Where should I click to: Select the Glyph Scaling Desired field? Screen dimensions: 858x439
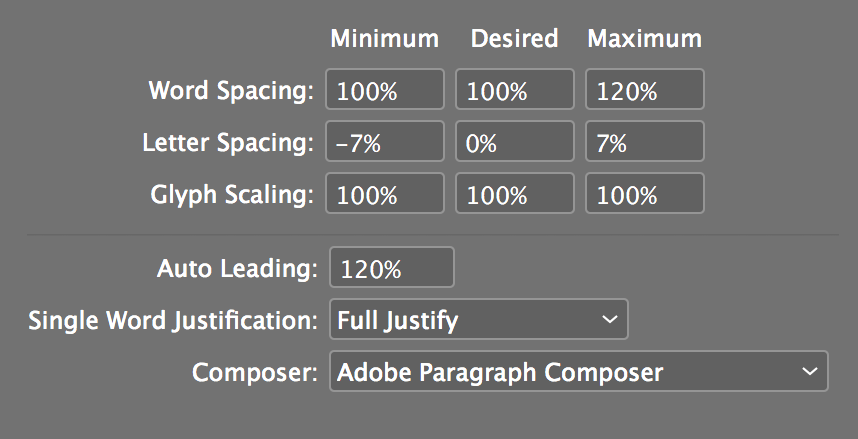[x=515, y=194]
